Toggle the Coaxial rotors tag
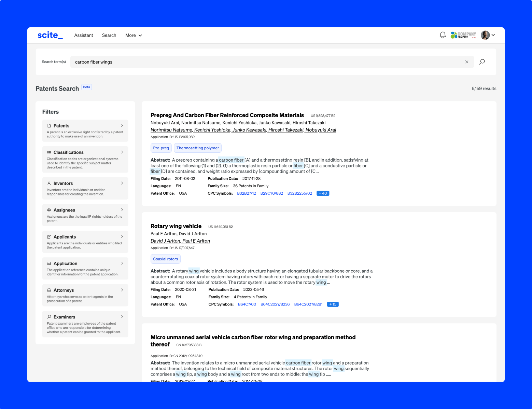The image size is (532, 409). (165, 259)
